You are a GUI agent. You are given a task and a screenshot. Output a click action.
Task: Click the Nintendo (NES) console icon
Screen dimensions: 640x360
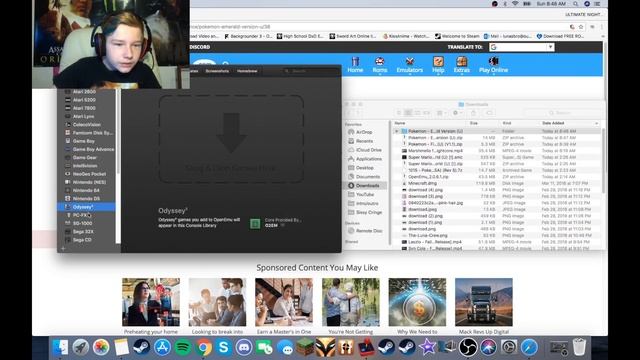coord(68,182)
